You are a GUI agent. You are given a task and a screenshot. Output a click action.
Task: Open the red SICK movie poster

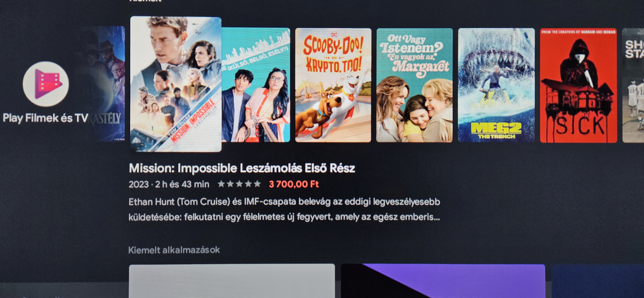[x=578, y=85]
